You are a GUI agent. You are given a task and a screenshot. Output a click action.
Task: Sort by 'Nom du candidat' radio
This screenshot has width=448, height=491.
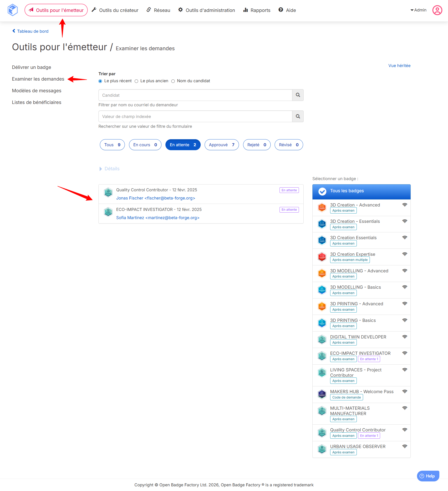click(x=173, y=81)
